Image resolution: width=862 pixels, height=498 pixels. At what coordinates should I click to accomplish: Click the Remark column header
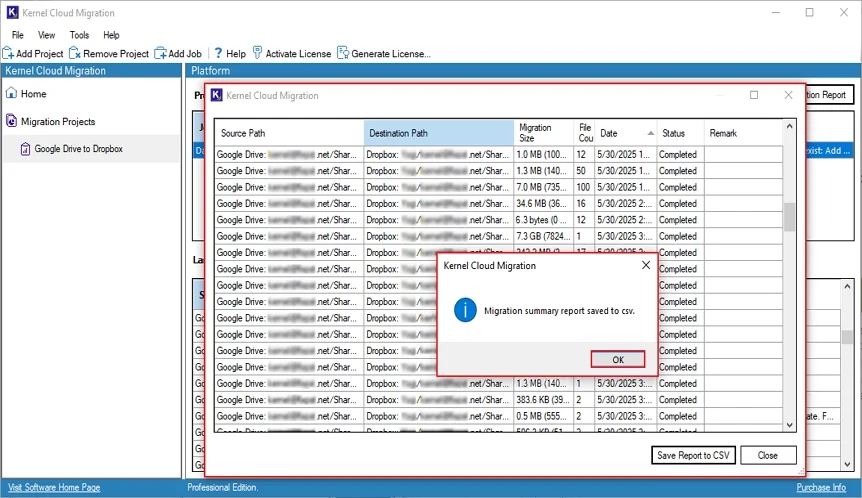[x=743, y=133]
